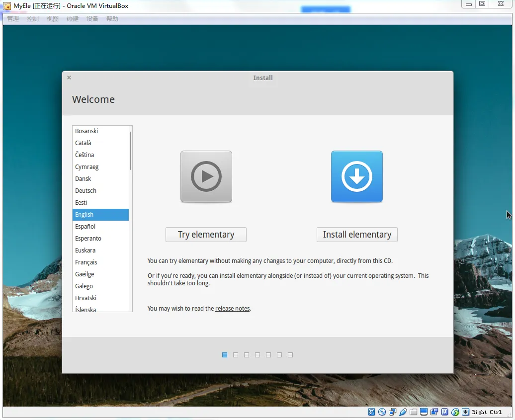Click the VirtualBox hard disk status icon
515x420 pixels.
[x=371, y=412]
